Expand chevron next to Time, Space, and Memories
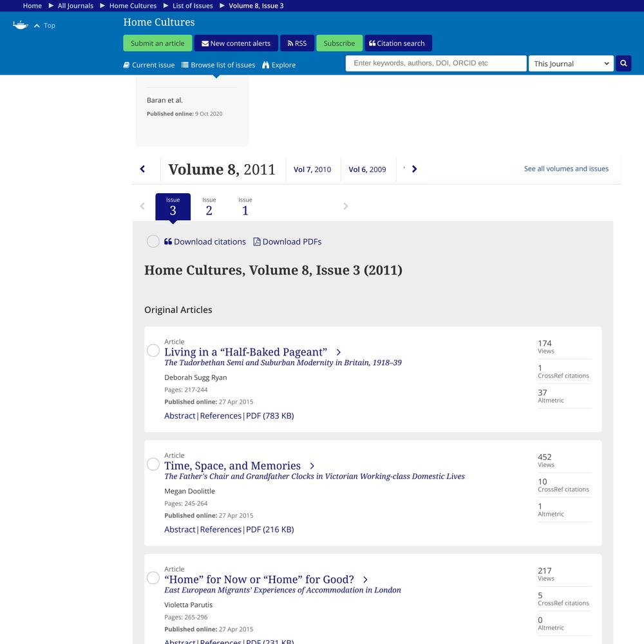The width and height of the screenshot is (644, 644). [x=312, y=466]
